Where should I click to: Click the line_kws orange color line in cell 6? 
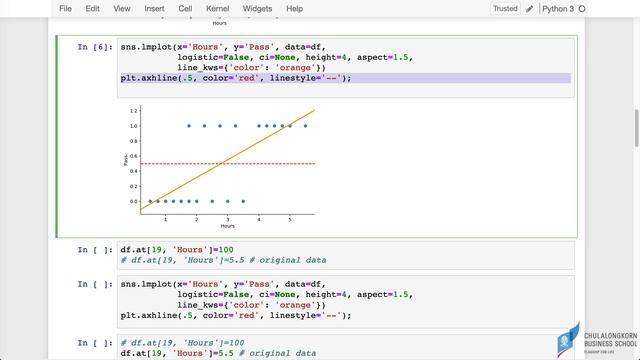[x=251, y=68]
